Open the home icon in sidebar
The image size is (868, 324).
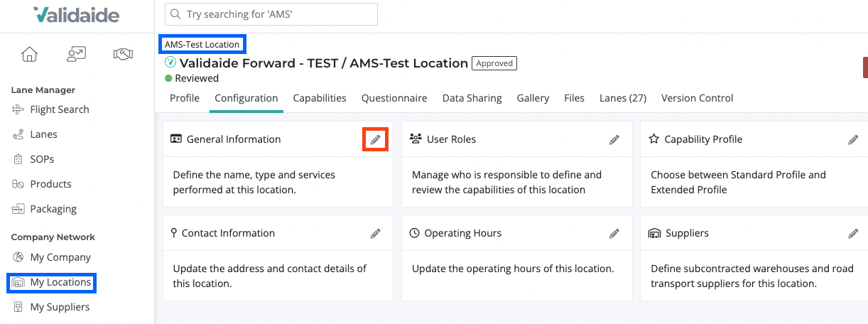point(30,54)
